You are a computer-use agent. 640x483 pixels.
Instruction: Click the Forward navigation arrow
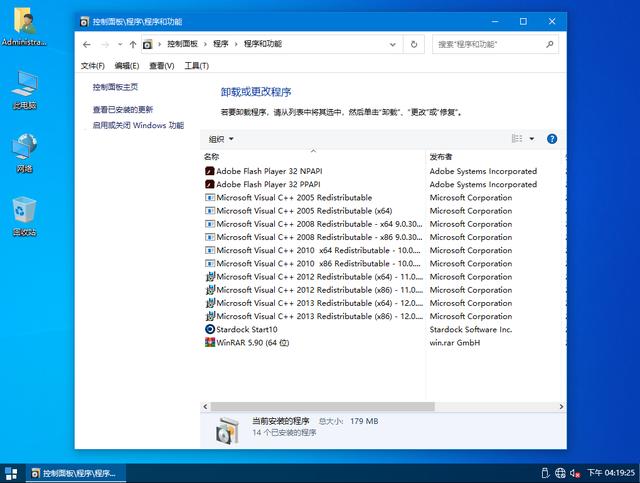[105, 45]
